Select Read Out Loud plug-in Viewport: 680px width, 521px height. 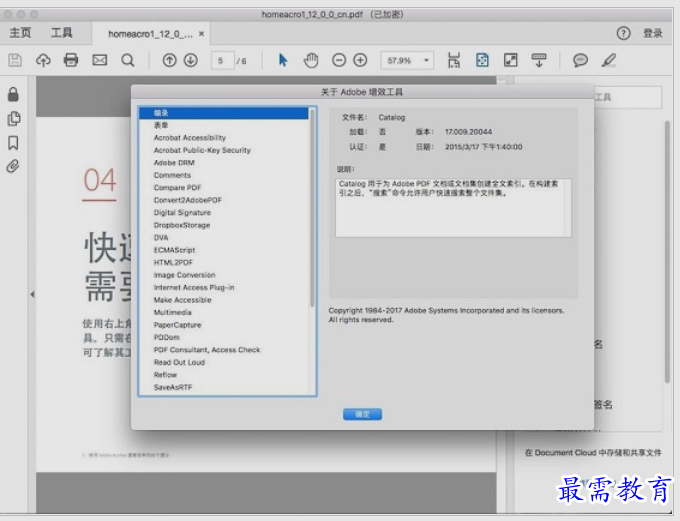click(x=224, y=362)
